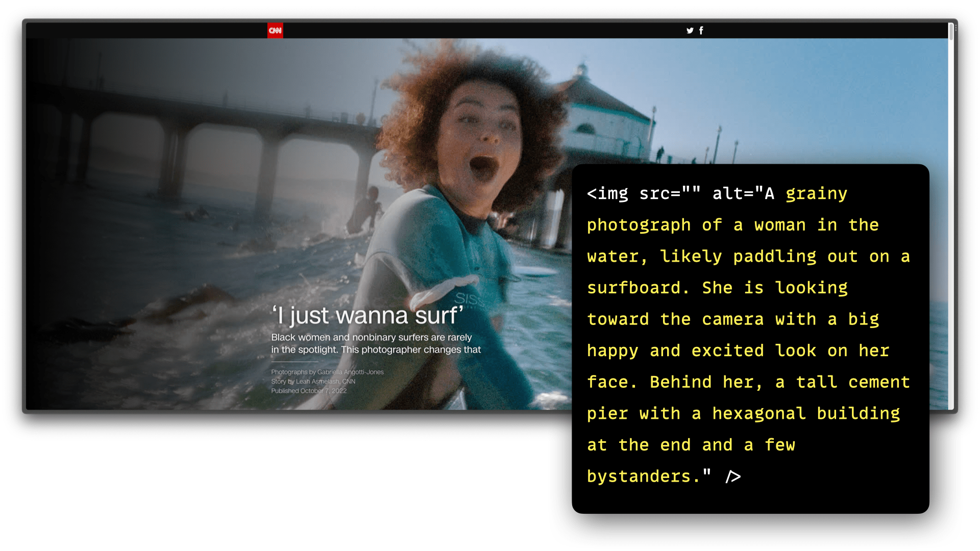
Task: Click the thin divider line under the subheading
Action: 295,361
